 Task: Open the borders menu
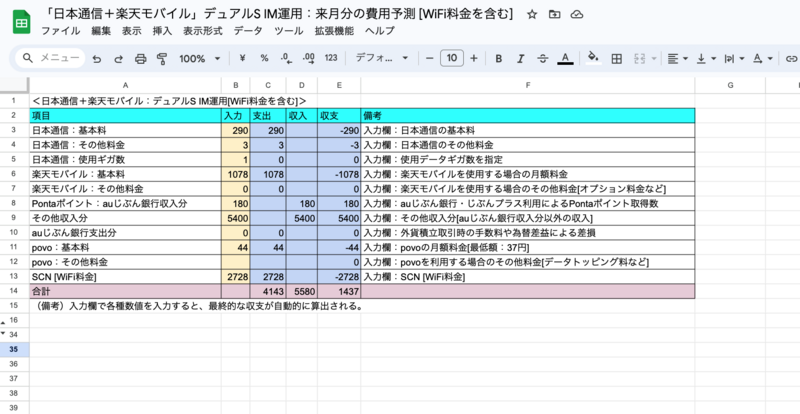(616, 59)
